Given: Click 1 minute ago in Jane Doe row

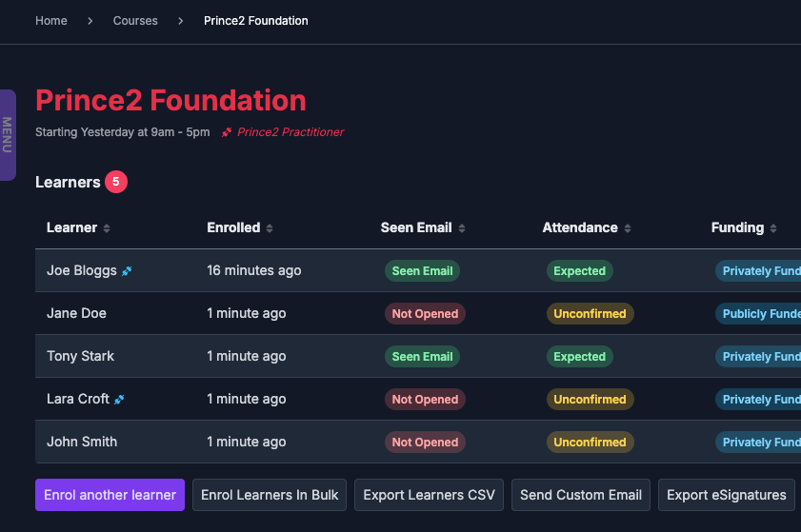Looking at the screenshot, I should [x=247, y=313].
